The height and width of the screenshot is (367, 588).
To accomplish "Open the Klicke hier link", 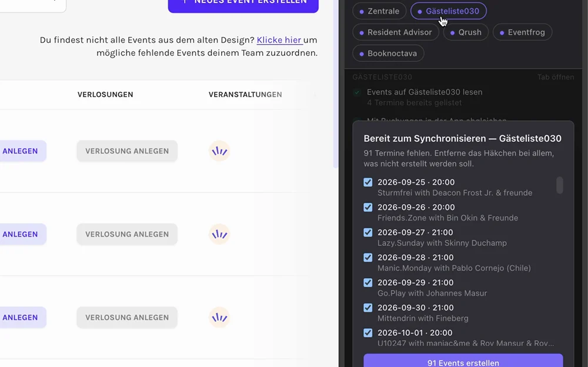I will coord(279,40).
